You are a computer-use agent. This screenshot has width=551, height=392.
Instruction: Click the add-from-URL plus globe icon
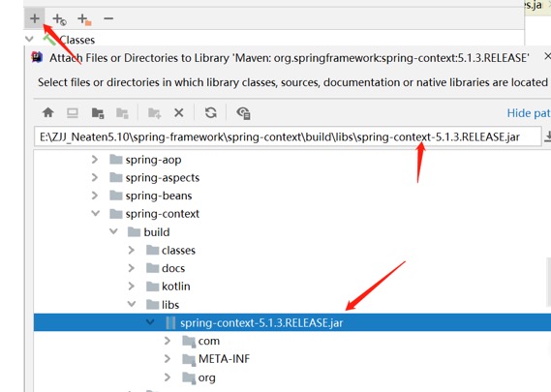click(x=59, y=19)
